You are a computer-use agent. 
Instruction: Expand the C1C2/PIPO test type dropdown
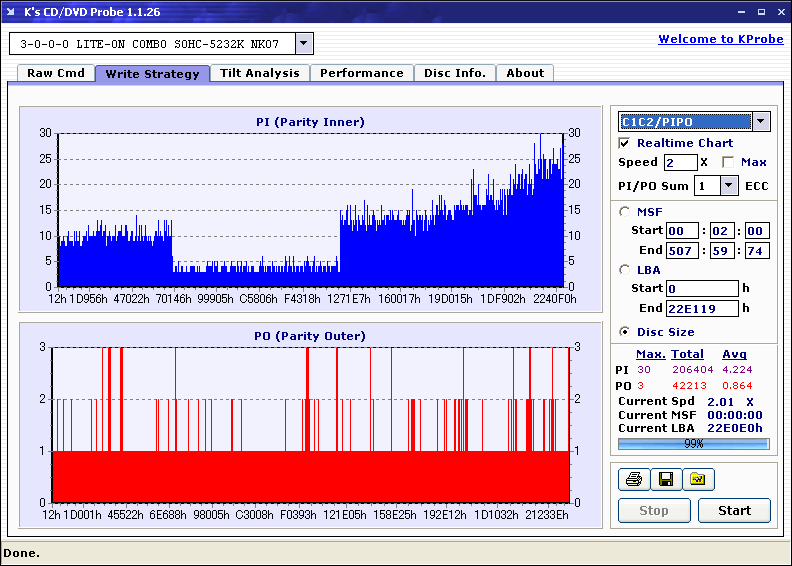click(760, 122)
